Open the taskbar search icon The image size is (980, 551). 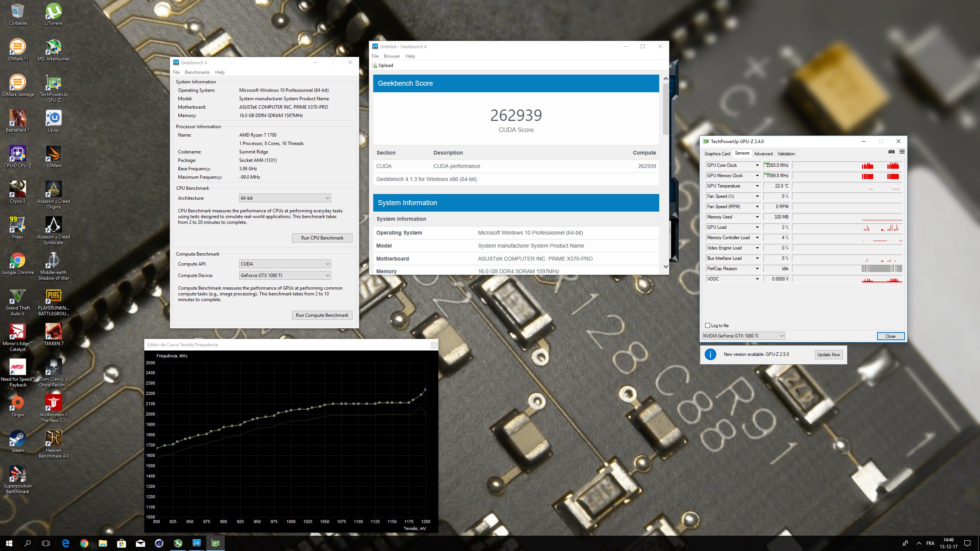[x=28, y=543]
